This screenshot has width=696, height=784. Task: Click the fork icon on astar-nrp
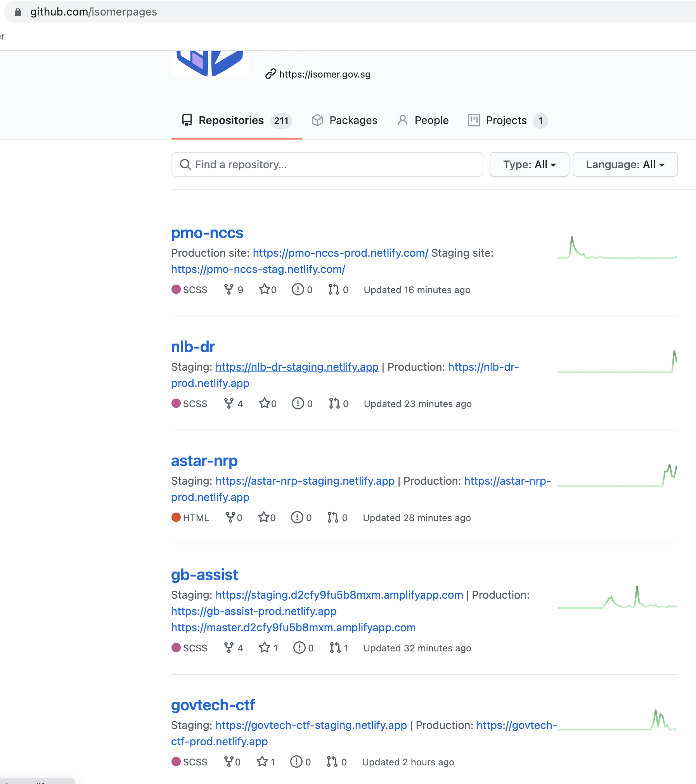[230, 517]
